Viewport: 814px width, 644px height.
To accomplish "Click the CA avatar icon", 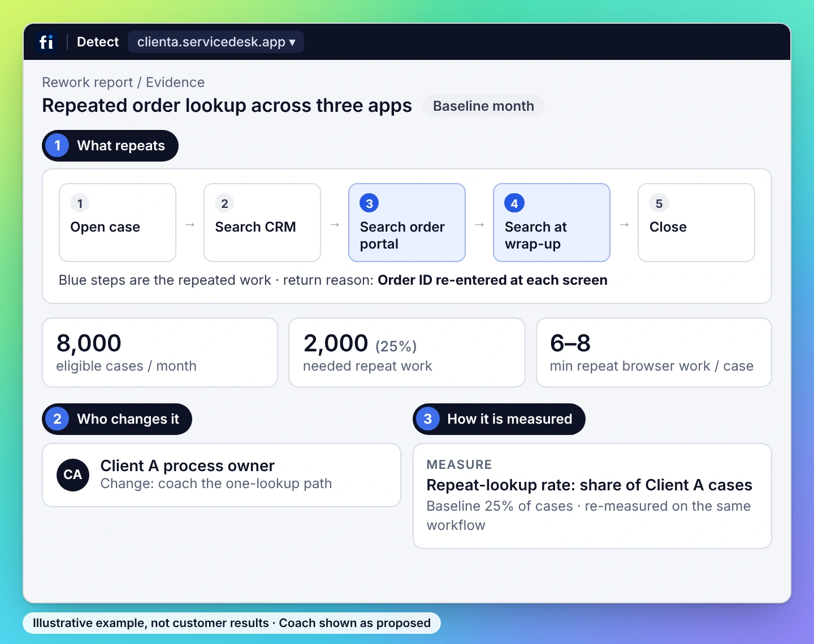I will 73,475.
